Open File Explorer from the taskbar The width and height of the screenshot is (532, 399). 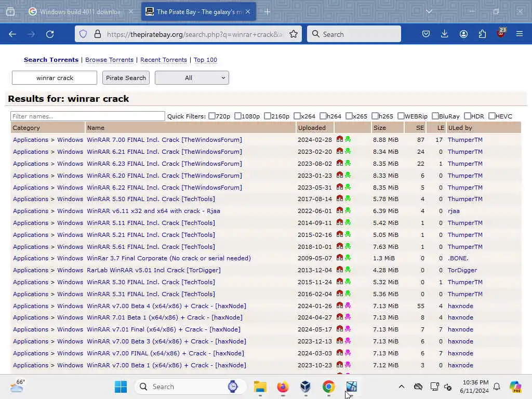[260, 387]
